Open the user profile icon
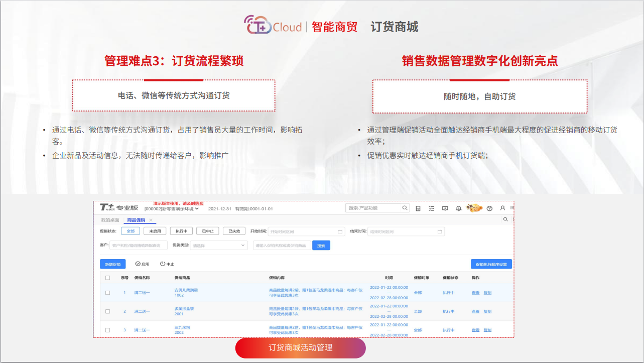 coord(502,208)
